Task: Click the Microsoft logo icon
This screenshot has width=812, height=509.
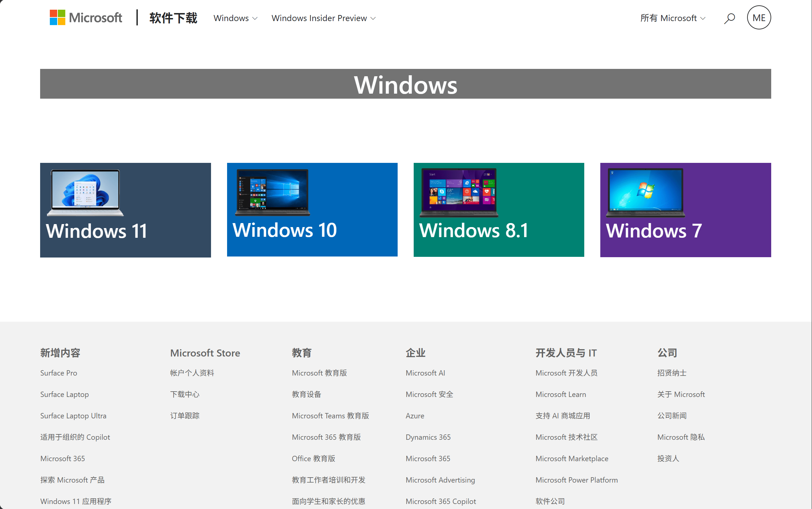Action: pyautogui.click(x=86, y=17)
